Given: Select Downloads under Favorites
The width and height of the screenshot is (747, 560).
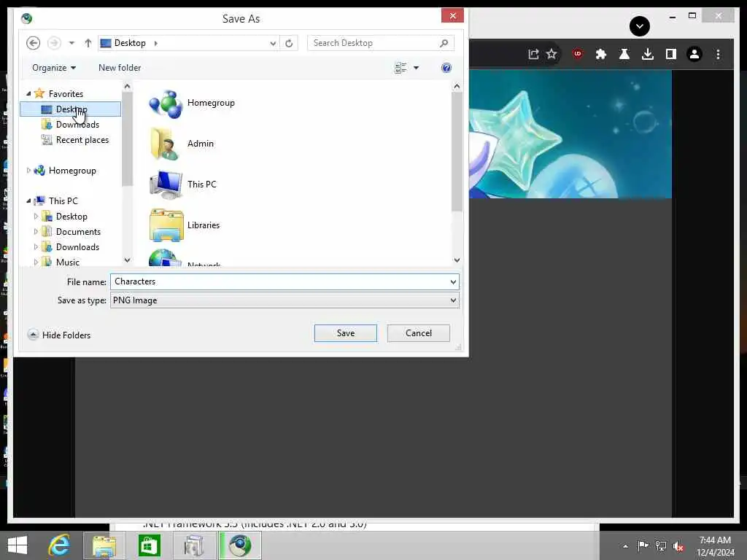Looking at the screenshot, I should click(x=77, y=124).
